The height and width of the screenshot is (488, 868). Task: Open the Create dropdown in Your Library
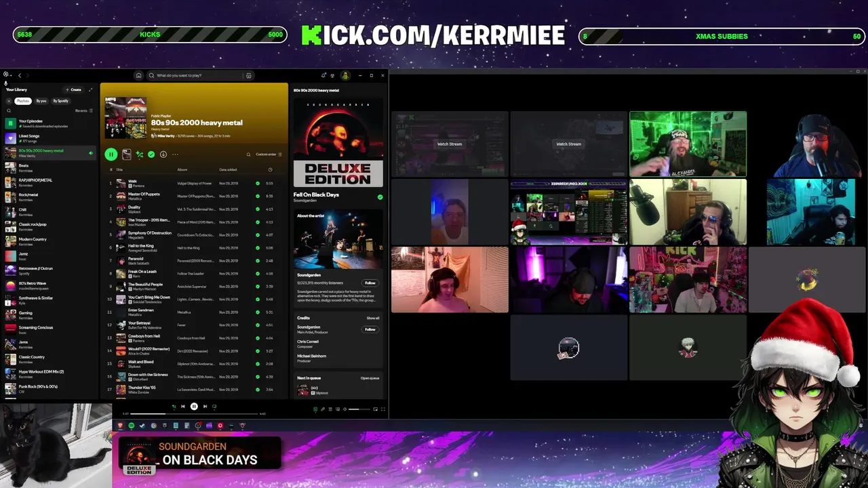(73, 89)
